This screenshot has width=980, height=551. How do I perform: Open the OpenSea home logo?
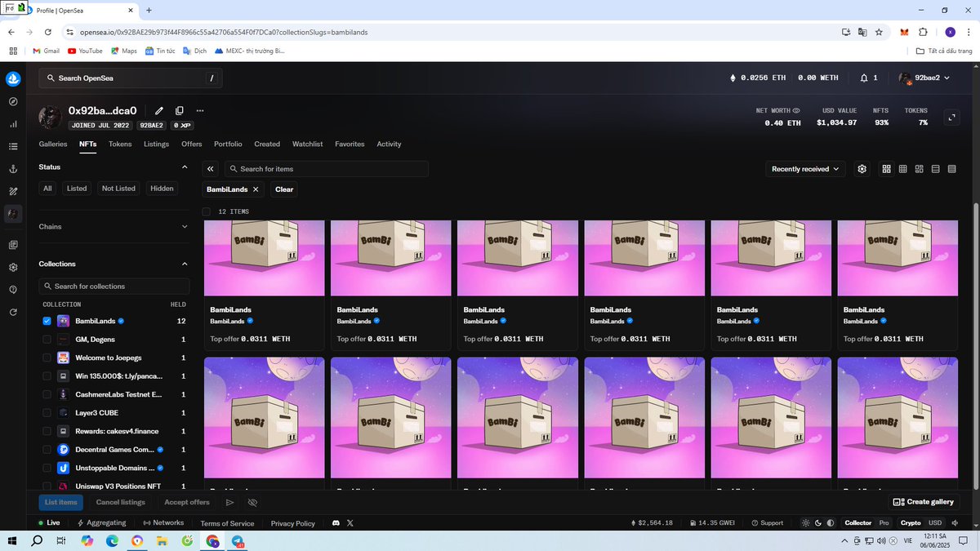pos(13,79)
